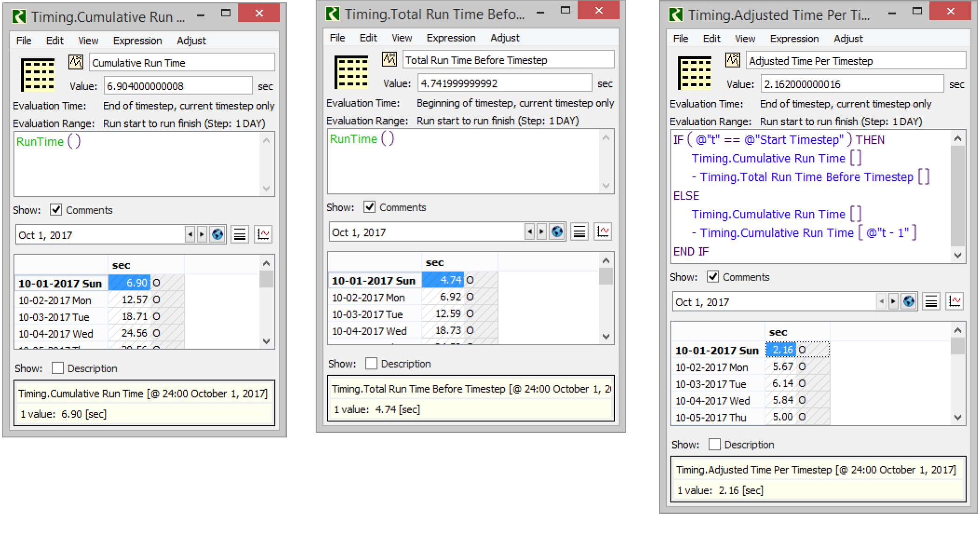The height and width of the screenshot is (551, 980).
Task: Click series slot icon beside Total Run Time name
Action: [x=389, y=59]
